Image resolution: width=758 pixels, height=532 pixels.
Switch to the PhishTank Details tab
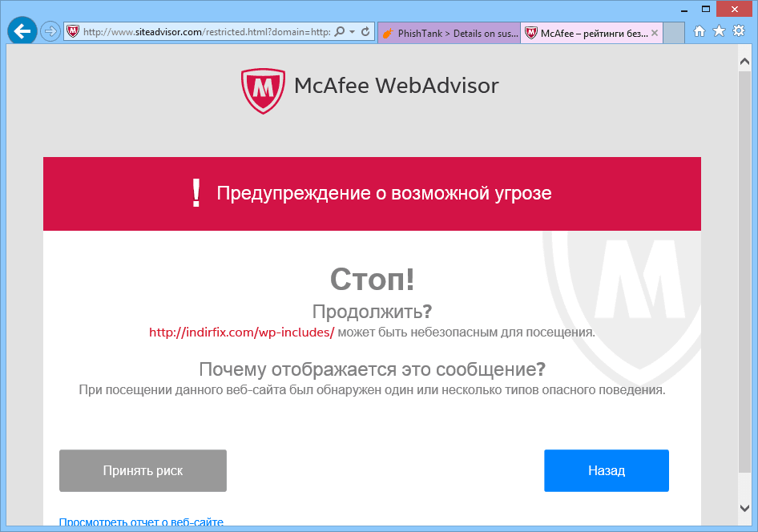(449, 33)
